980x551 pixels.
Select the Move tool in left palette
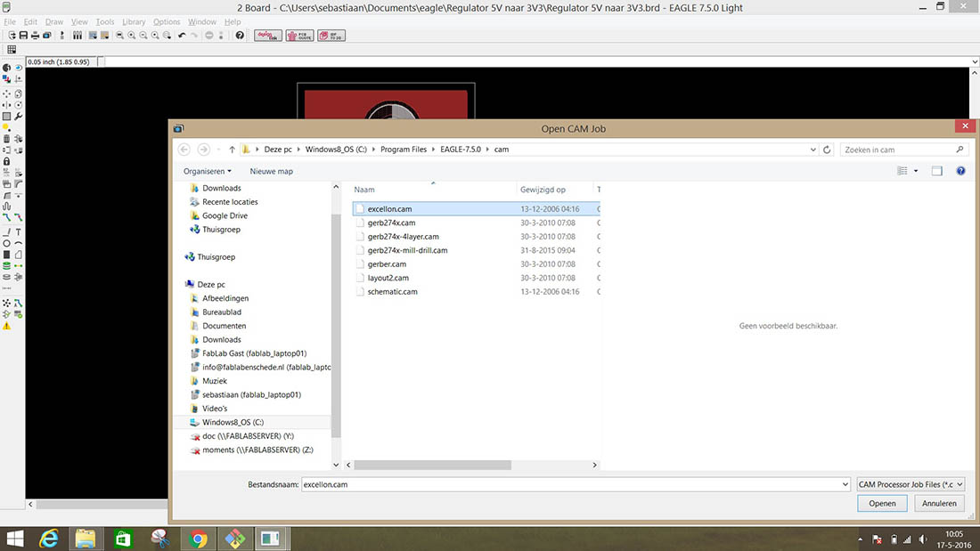[x=6, y=93]
